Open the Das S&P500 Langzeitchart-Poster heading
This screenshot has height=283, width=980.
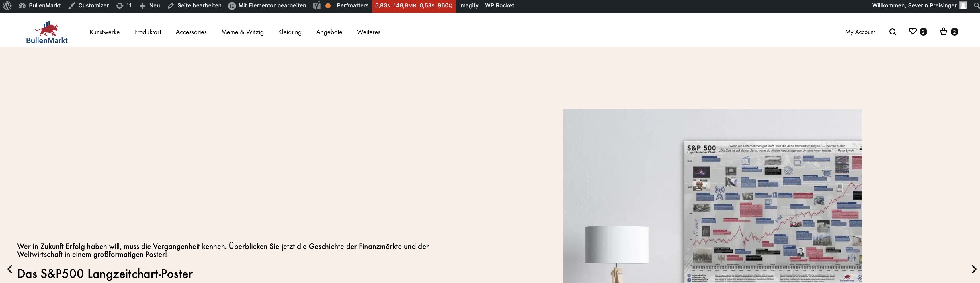coord(105,274)
